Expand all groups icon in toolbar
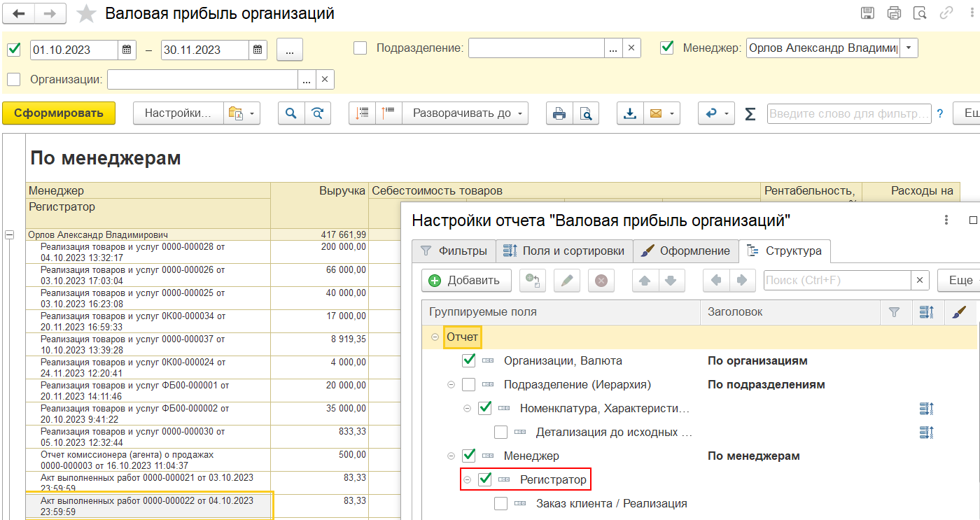The height and width of the screenshot is (520, 980). (x=388, y=113)
